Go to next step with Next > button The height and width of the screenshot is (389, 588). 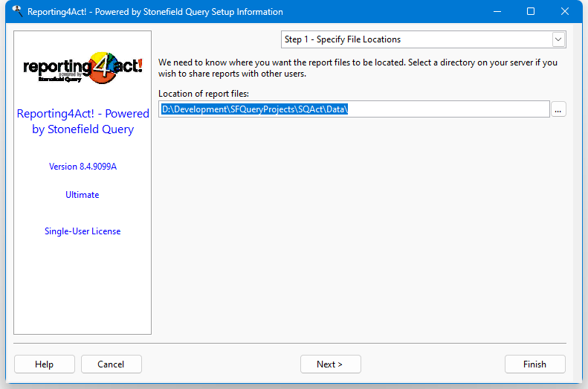coord(330,364)
